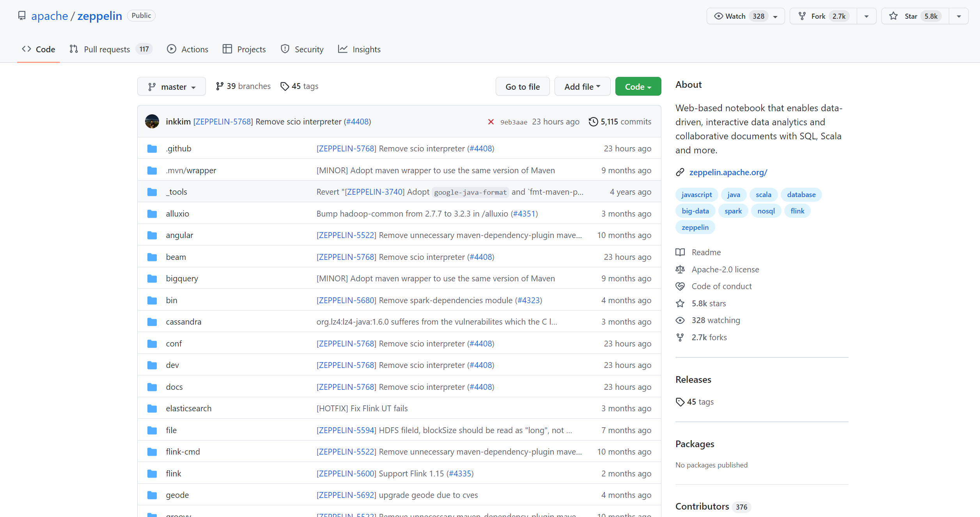Fork the zeppelin repository

tap(823, 16)
